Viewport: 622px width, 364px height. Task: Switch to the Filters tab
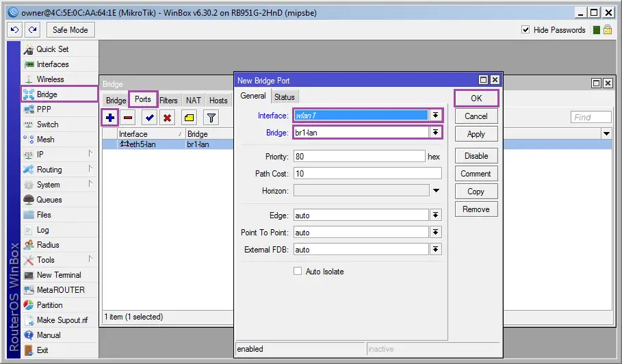tap(168, 101)
